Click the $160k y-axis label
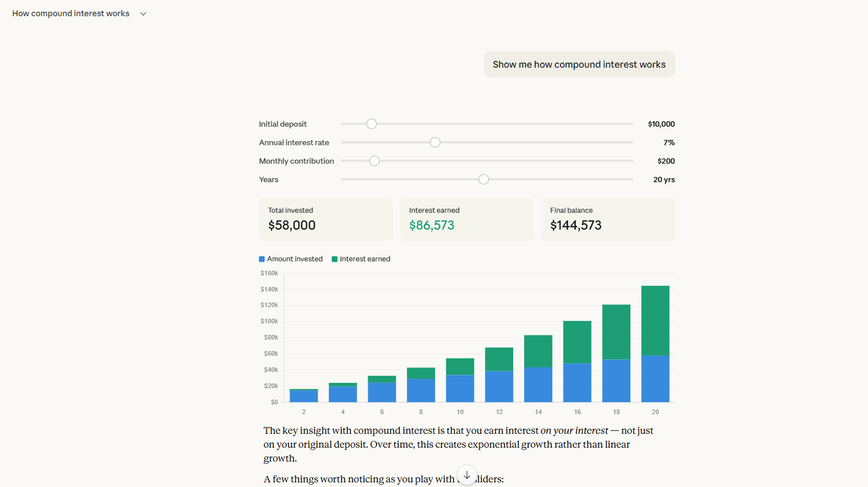The width and height of the screenshot is (868, 487). (x=269, y=273)
